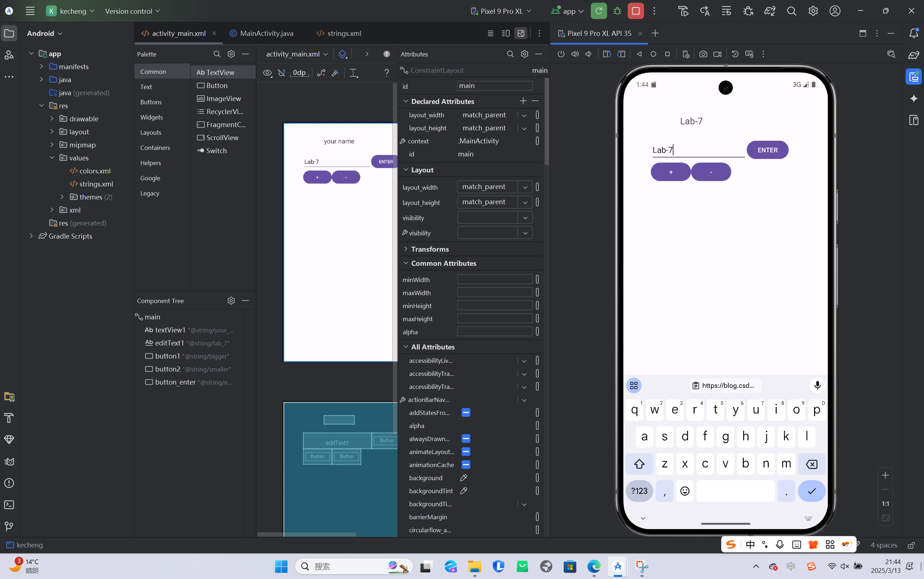The width and height of the screenshot is (924, 579).
Task: Click the Stop app button in toolbar
Action: pos(636,11)
